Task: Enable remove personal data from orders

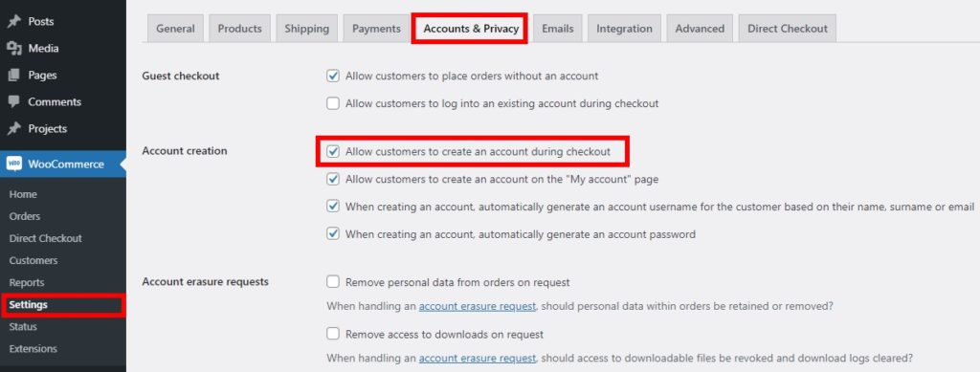Action: [x=333, y=282]
